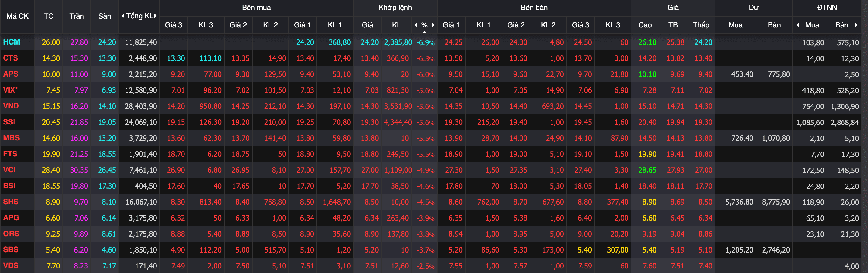This screenshot has width=868, height=273.
Task: Click APS's floor price 9.00
Action: [x=109, y=74]
